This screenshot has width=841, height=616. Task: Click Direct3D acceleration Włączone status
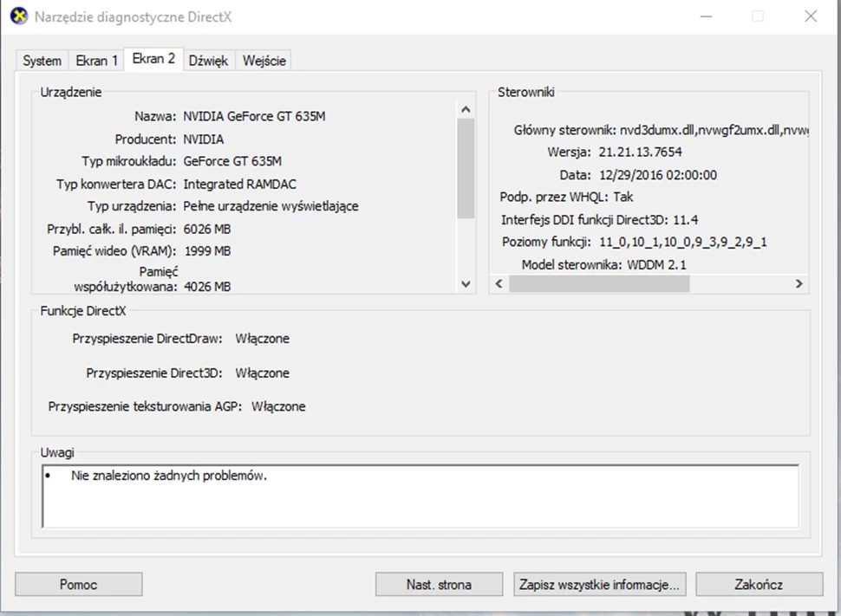pos(263,373)
